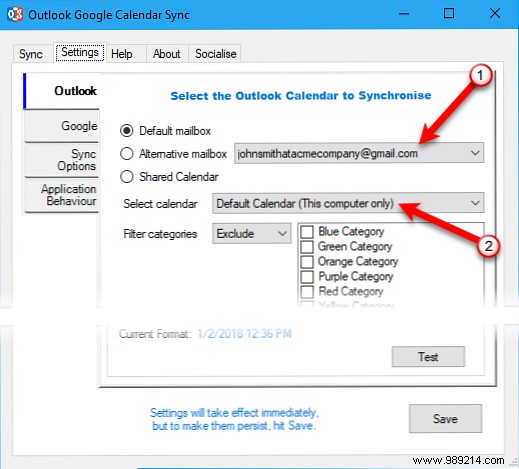The image size is (519, 469).
Task: Open the Application Behaviour side tab
Action: tap(62, 195)
